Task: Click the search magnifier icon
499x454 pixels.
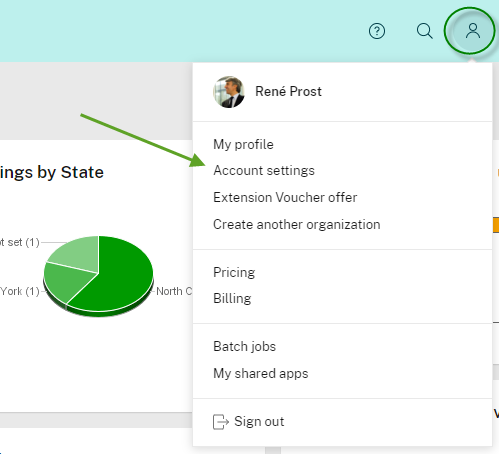Action: coord(425,31)
